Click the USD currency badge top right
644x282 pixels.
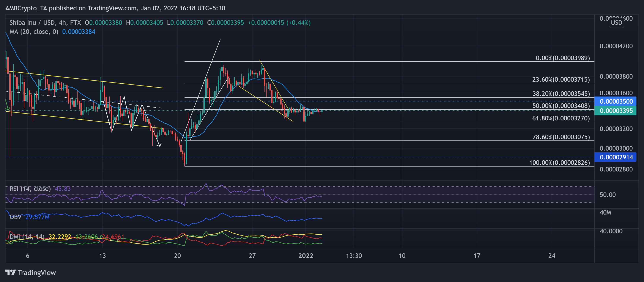pos(617,23)
